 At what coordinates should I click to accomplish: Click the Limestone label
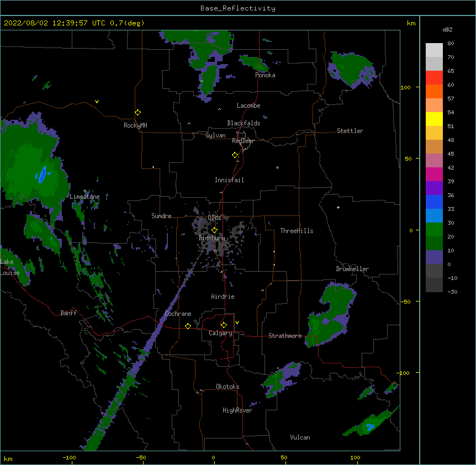tap(84, 197)
